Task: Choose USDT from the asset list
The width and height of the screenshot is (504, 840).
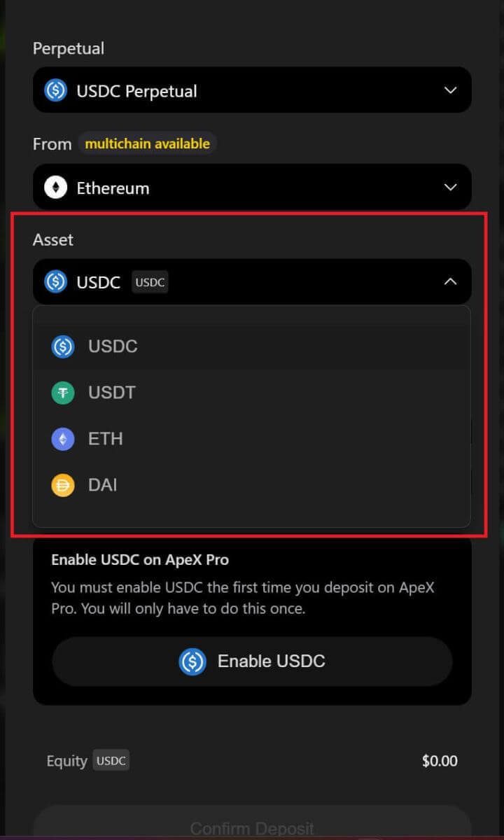Action: [112, 393]
